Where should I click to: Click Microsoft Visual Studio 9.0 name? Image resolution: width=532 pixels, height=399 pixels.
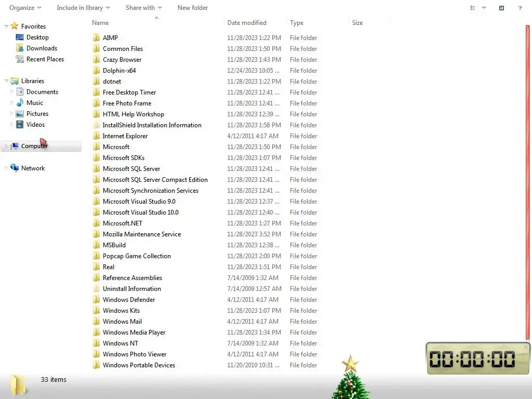pyautogui.click(x=139, y=201)
